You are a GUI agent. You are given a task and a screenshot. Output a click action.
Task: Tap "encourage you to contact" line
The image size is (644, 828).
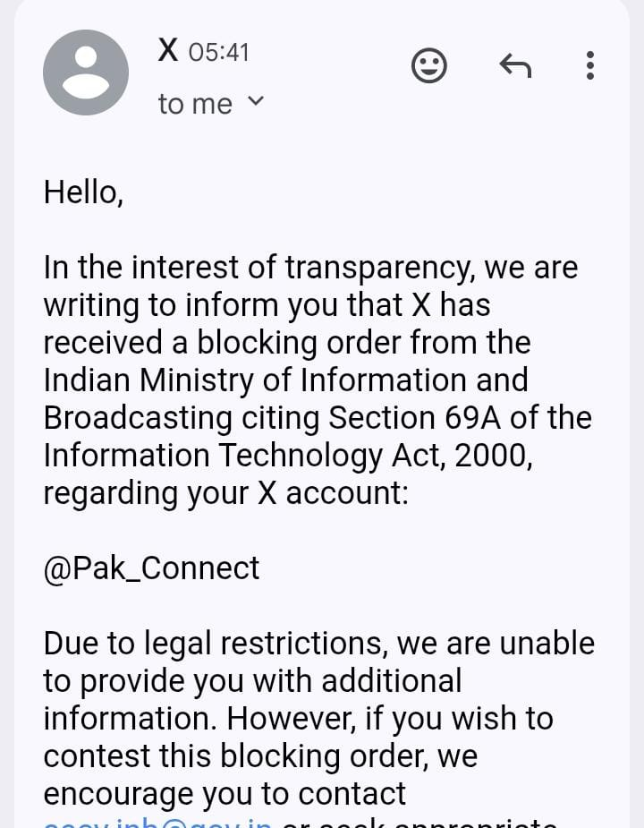pos(225,794)
